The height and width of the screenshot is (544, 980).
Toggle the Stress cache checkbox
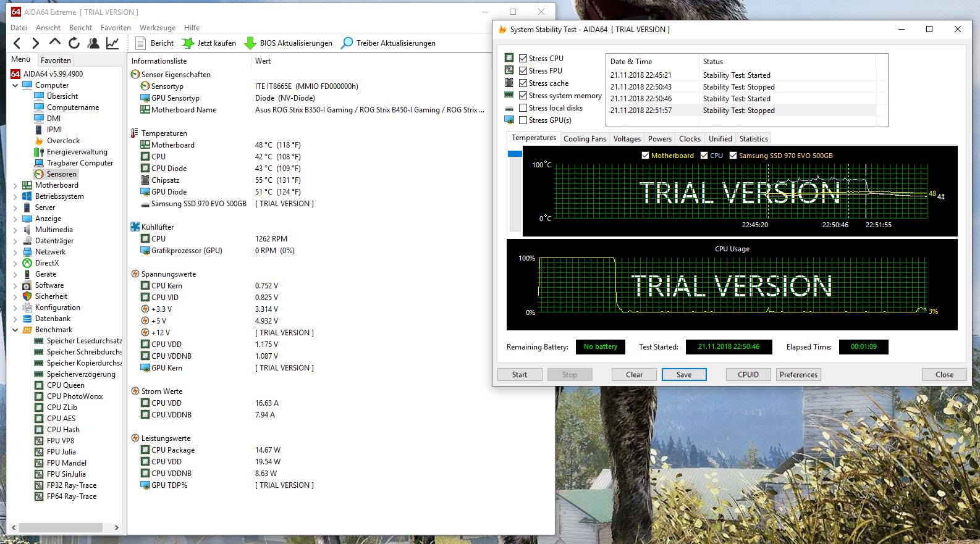click(x=523, y=83)
